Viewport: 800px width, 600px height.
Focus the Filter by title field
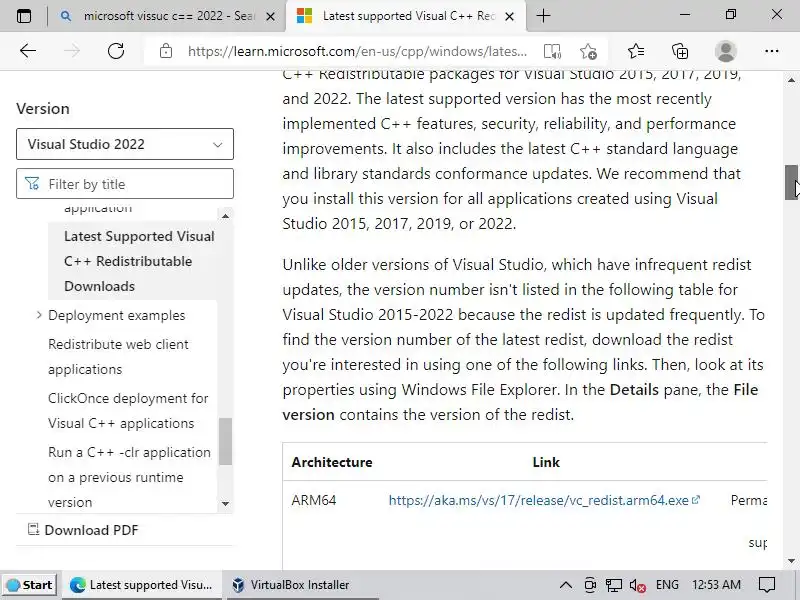tap(125, 184)
